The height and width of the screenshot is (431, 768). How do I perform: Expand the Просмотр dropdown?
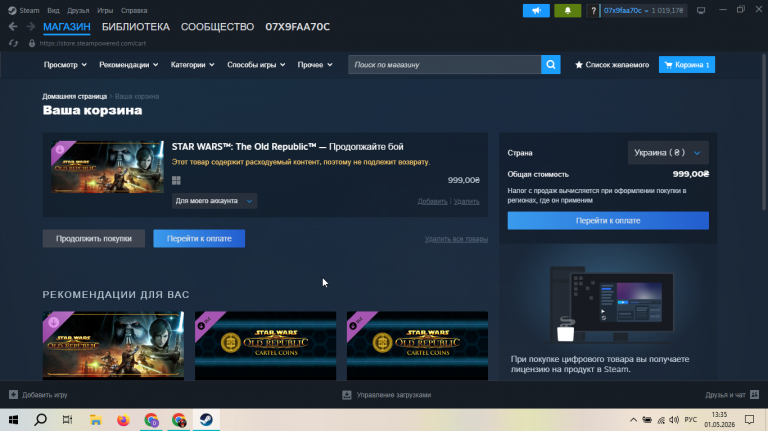[x=65, y=65]
